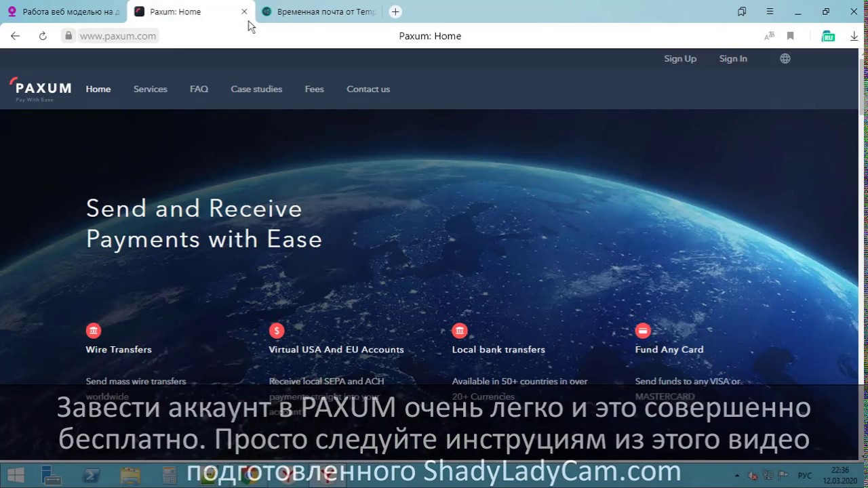This screenshot has width=868, height=488.
Task: Open the Home menu item
Action: [98, 89]
